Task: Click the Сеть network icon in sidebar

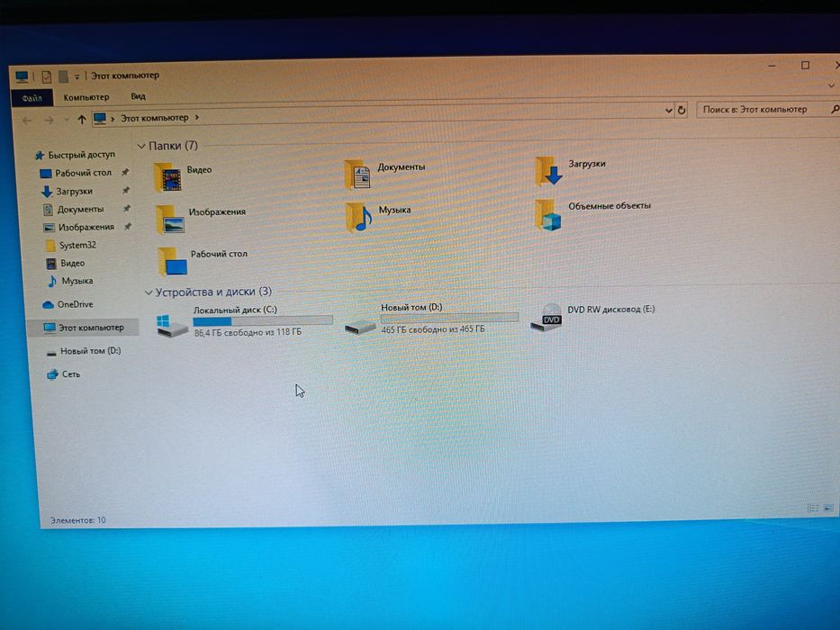Action: click(52, 374)
